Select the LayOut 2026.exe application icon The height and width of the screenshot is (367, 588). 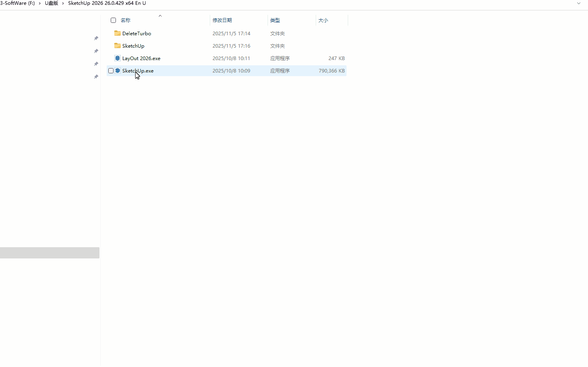point(118,58)
